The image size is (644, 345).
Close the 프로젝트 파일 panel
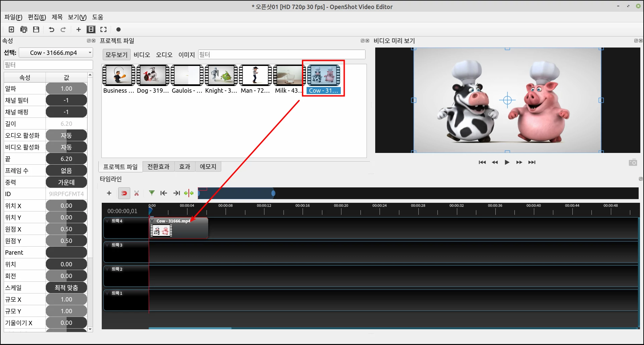coord(368,40)
